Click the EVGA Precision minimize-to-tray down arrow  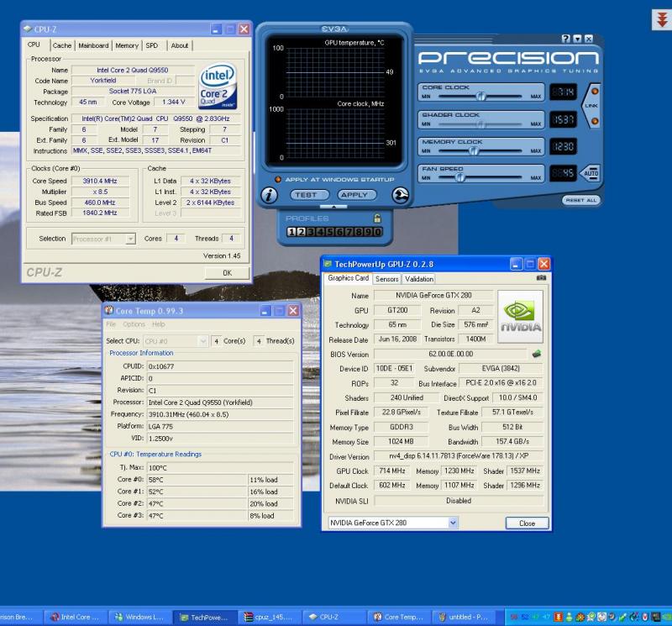[x=577, y=39]
